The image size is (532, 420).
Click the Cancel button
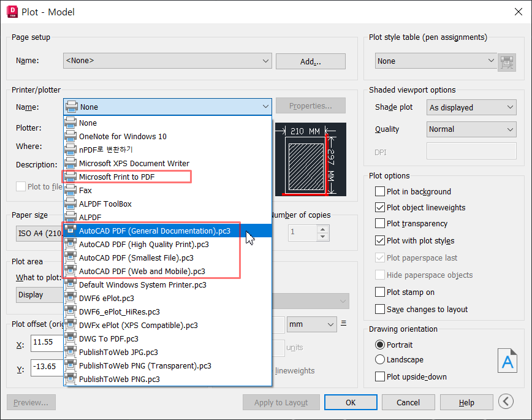coord(408,402)
